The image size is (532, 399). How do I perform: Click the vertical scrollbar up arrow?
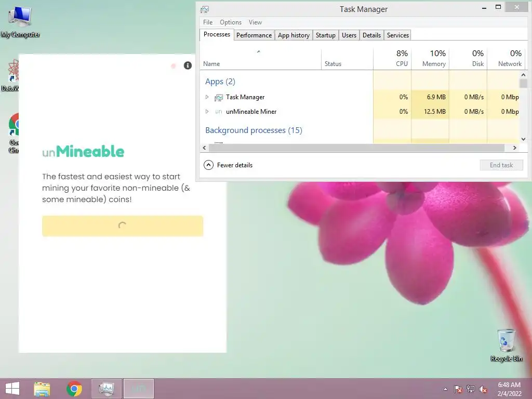click(x=523, y=75)
